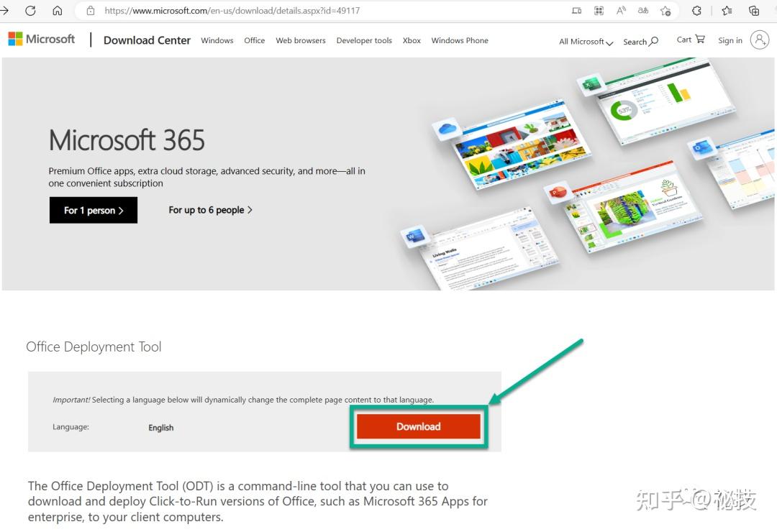Click the "Language:" label
Image resolution: width=777 pixels, height=532 pixels.
[x=71, y=426]
